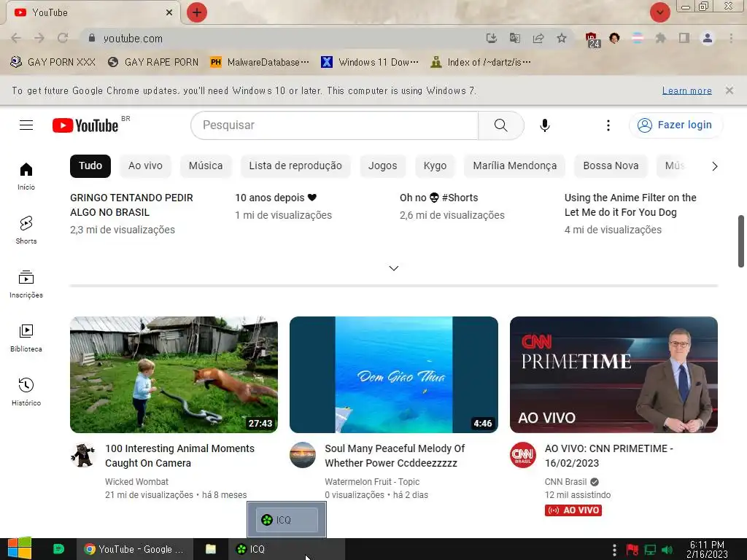Open Chrome profile avatar icon
This screenshot has width=747, height=560.
[708, 38]
